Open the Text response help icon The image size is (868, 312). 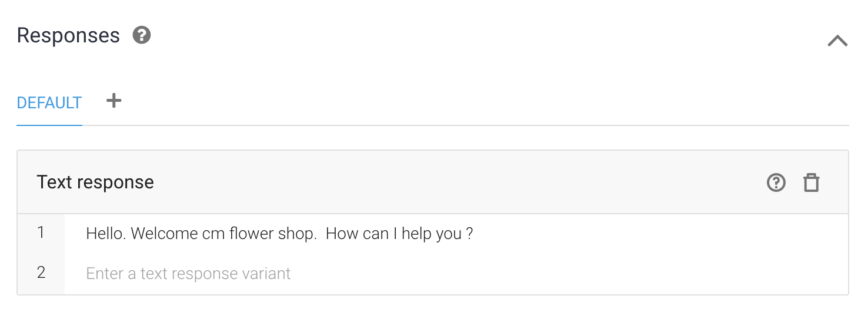(776, 182)
